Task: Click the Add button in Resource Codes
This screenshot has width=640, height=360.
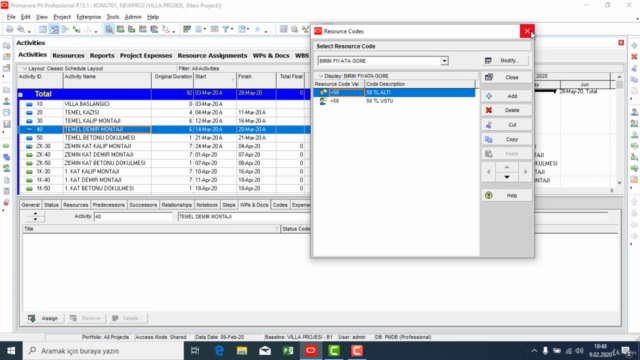Action: pos(507,96)
